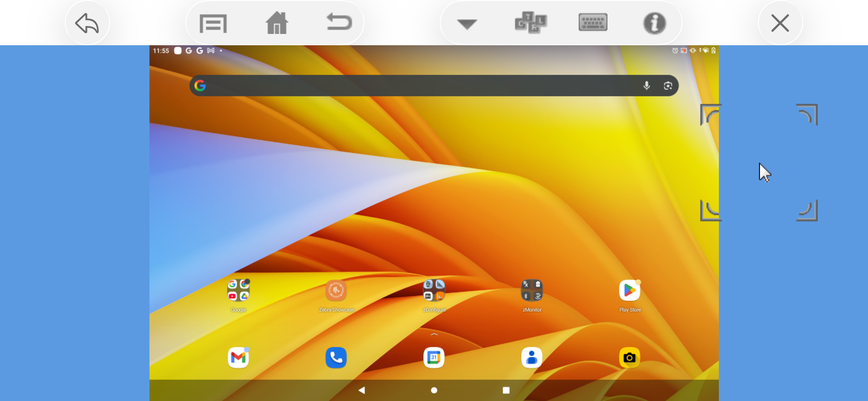Viewport: 868px width, 401px height.
Task: Expand the downward triangle dropdown in toolbar
Action: pyautogui.click(x=467, y=24)
